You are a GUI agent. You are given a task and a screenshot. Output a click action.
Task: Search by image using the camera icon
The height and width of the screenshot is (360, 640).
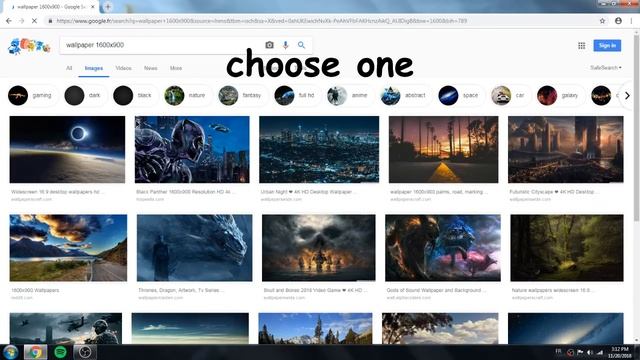pyautogui.click(x=269, y=45)
